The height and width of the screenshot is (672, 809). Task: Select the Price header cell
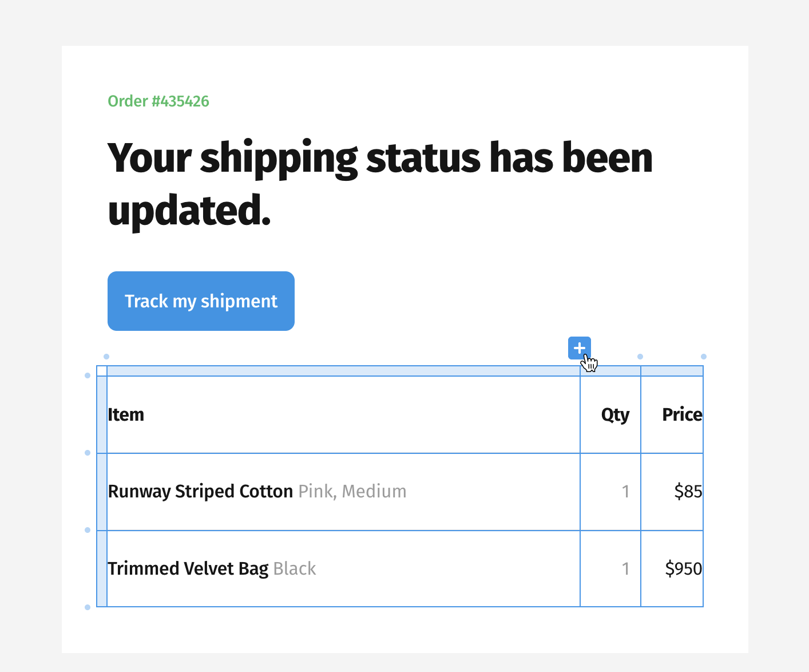[x=672, y=414]
